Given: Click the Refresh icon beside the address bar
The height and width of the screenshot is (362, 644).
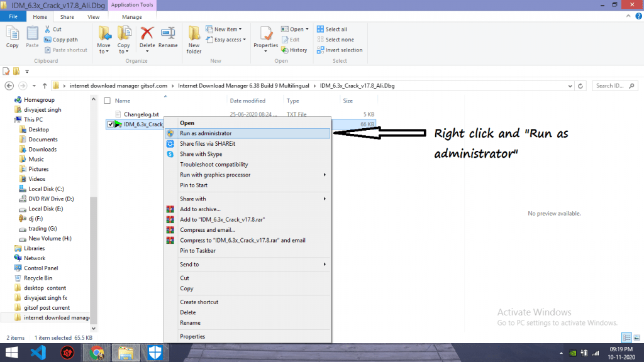Looking at the screenshot, I should [x=579, y=85].
